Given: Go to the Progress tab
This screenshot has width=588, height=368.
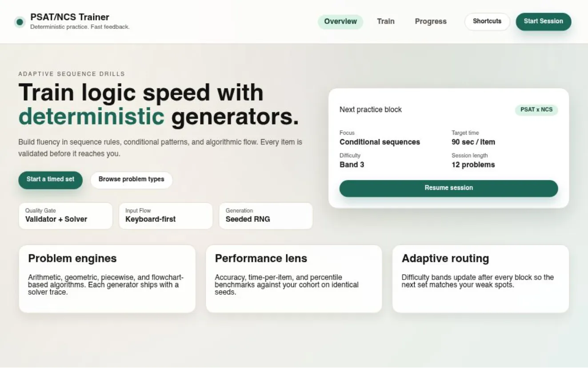Looking at the screenshot, I should [x=431, y=22].
